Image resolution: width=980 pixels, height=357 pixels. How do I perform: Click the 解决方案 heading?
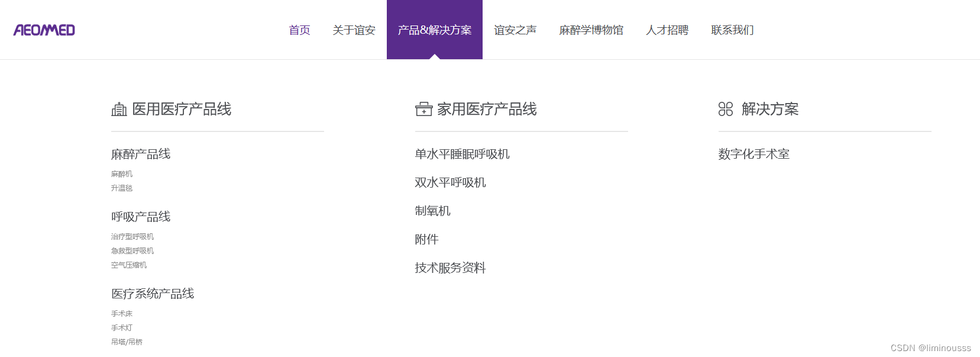(x=770, y=109)
